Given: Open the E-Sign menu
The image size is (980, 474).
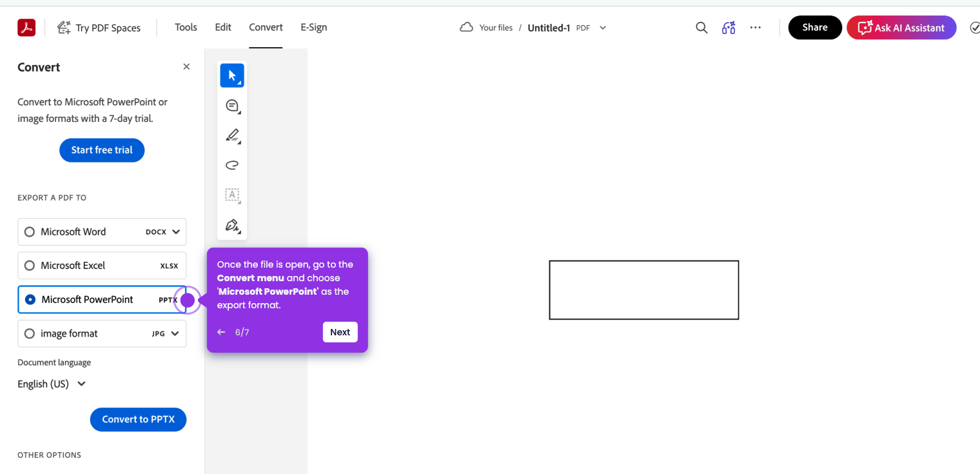Looking at the screenshot, I should pyautogui.click(x=314, y=27).
